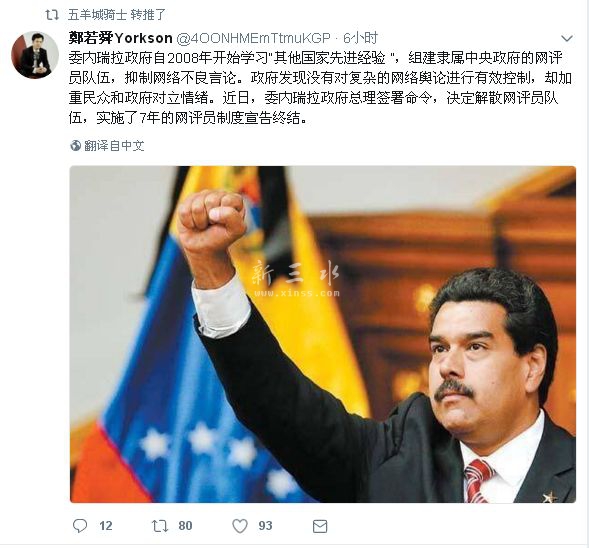Open 鄭若舜Yorkson profile avatar

[35, 55]
